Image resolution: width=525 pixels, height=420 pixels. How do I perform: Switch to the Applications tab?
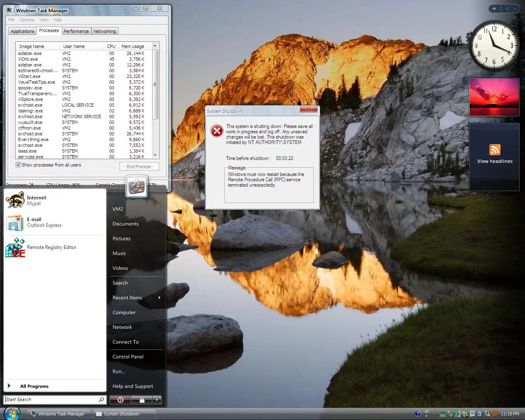[23, 31]
